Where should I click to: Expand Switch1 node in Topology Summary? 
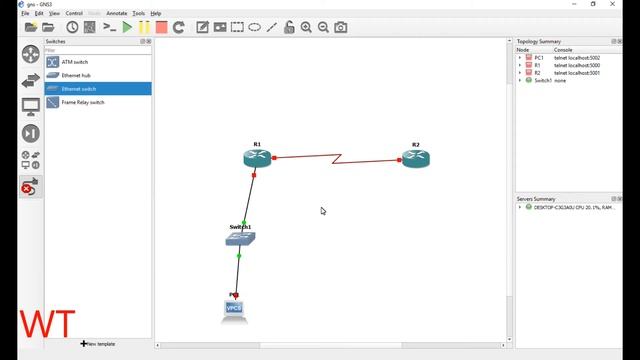(x=520, y=80)
